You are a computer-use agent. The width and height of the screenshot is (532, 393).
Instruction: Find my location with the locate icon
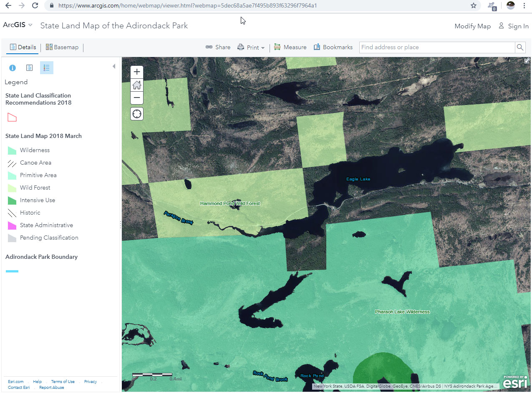[x=137, y=113]
